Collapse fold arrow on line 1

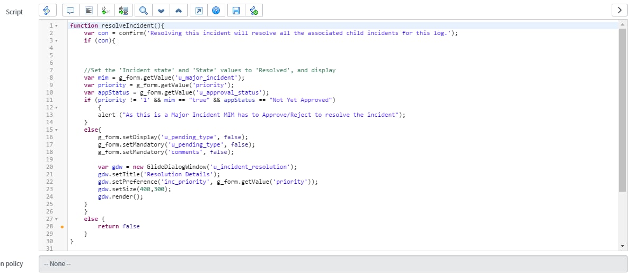click(57, 25)
